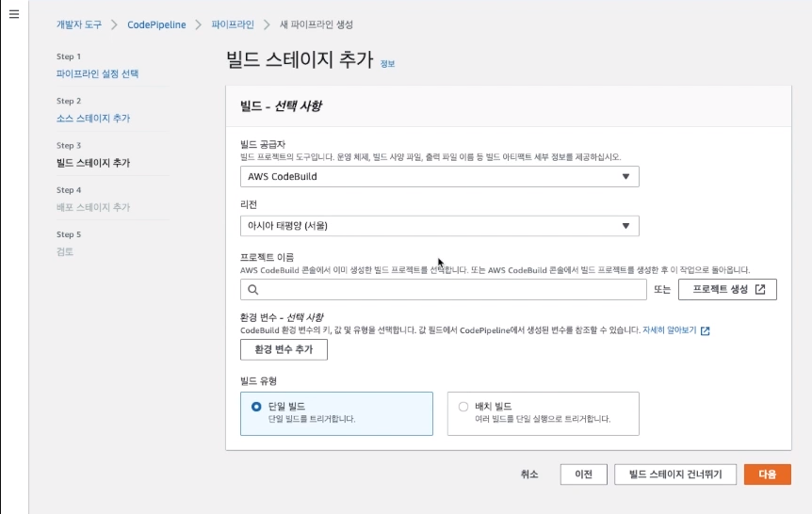Go to 파이프라인 breadcrumb link
812x514 pixels.
click(233, 24)
